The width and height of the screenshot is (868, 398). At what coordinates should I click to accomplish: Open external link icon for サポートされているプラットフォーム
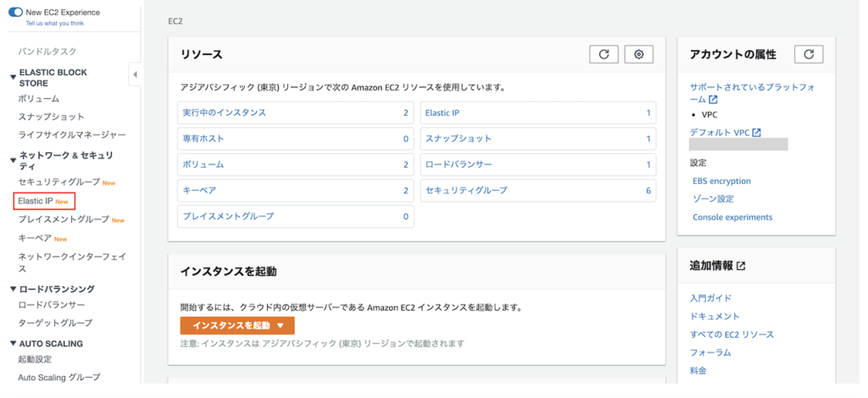coord(713,100)
